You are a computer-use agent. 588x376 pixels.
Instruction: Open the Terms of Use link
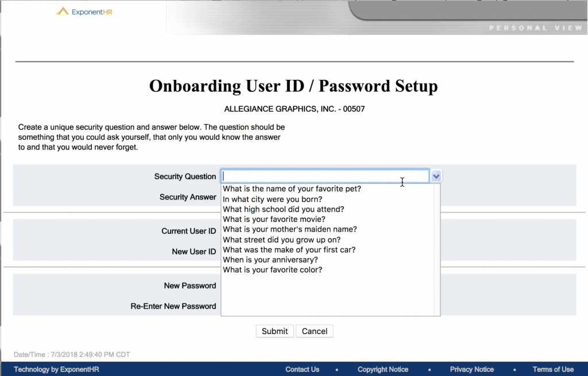click(x=553, y=369)
